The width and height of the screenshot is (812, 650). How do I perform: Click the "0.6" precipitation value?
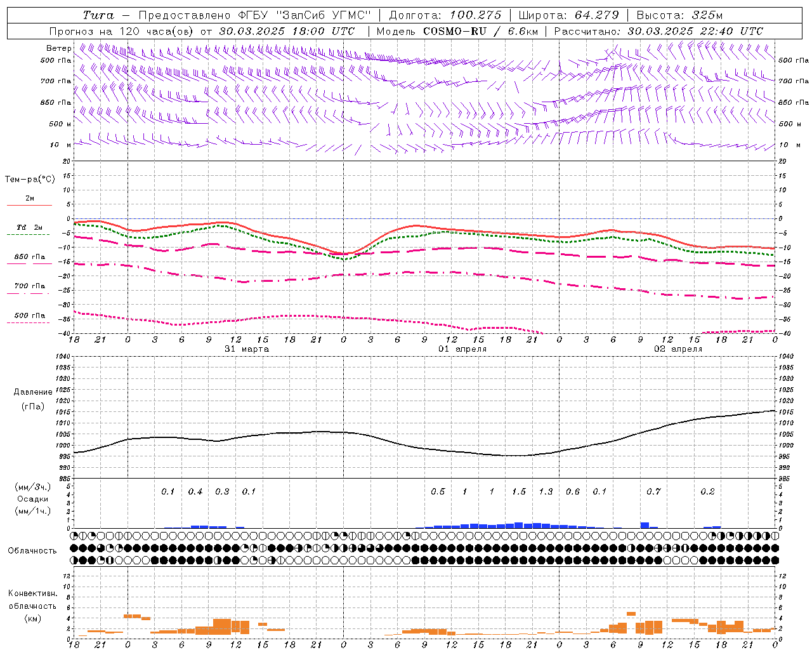pyautogui.click(x=573, y=492)
